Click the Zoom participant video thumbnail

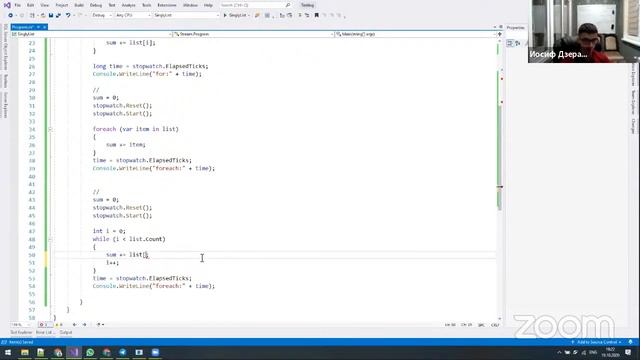point(584,31)
